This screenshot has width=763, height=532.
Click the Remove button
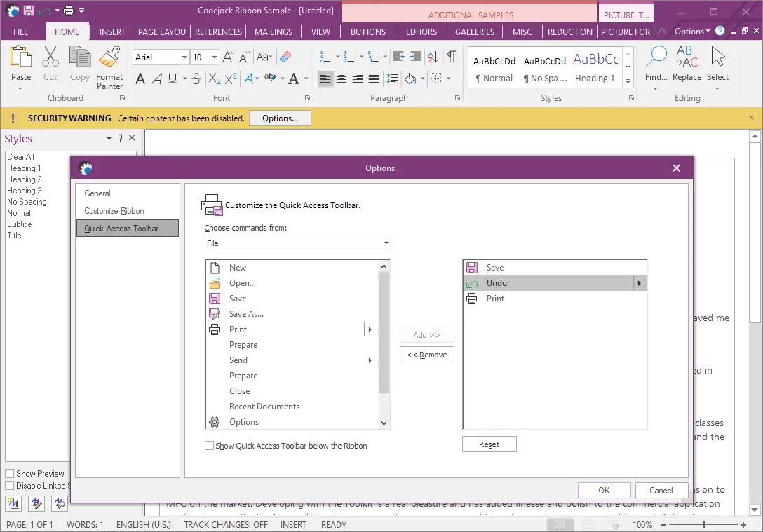click(x=427, y=355)
